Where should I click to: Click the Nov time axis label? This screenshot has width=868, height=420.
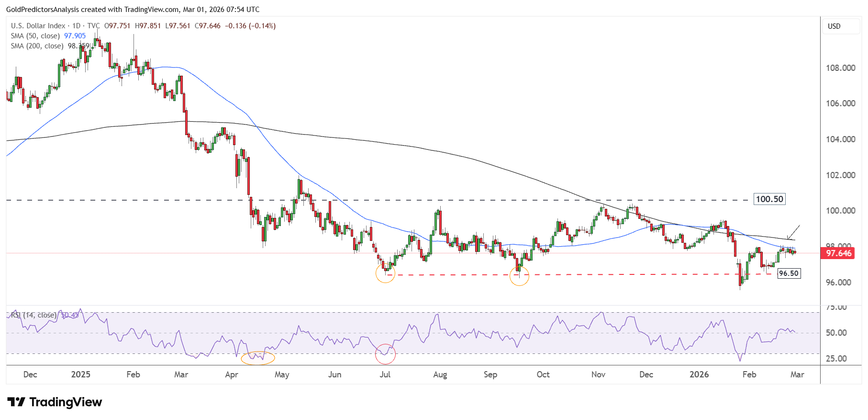point(599,375)
